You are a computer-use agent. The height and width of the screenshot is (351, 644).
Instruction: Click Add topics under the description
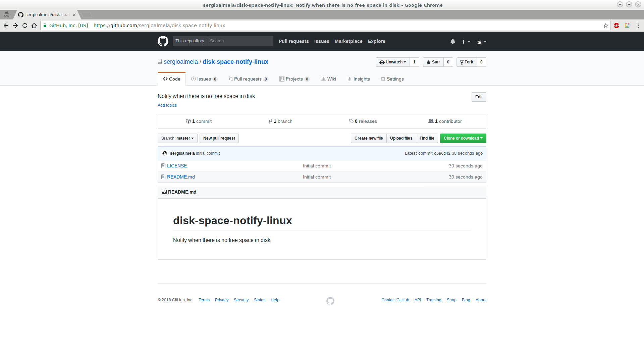(x=167, y=105)
